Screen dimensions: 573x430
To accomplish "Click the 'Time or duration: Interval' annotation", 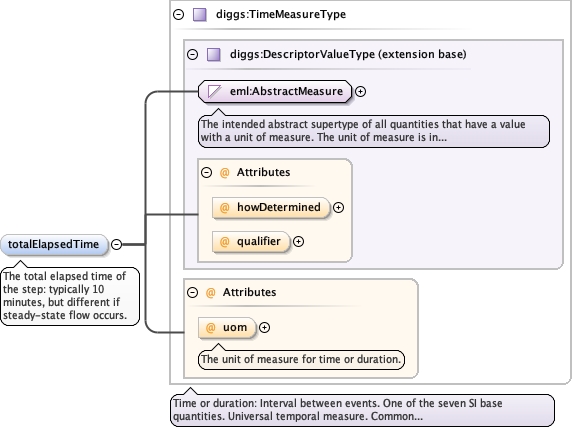I will point(362,410).
